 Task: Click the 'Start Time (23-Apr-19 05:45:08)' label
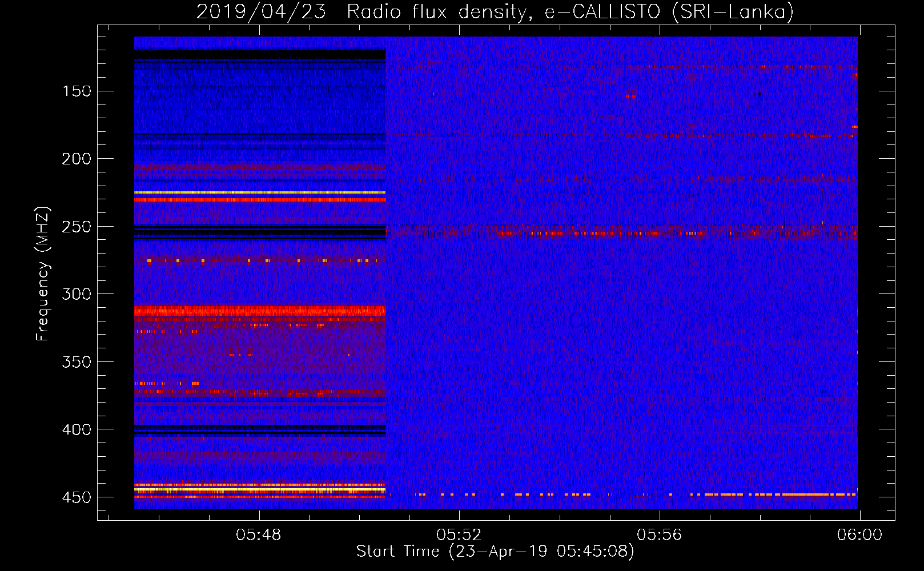495,552
